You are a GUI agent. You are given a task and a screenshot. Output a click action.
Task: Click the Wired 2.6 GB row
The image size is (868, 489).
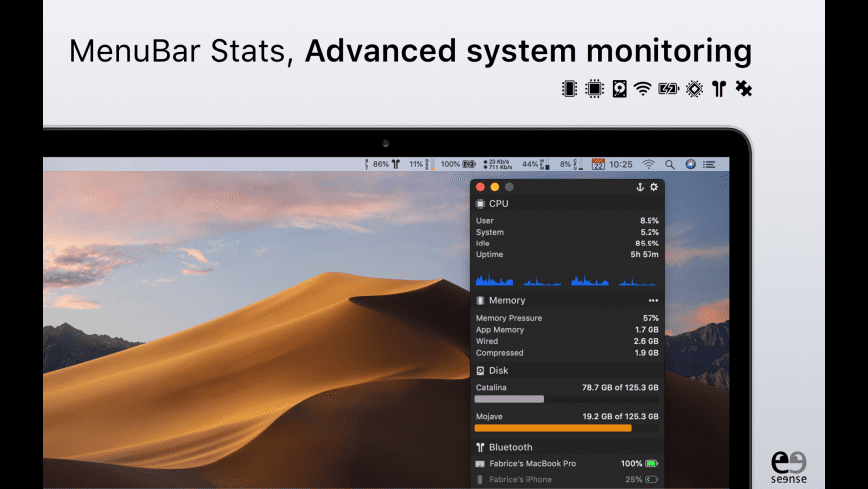click(568, 341)
